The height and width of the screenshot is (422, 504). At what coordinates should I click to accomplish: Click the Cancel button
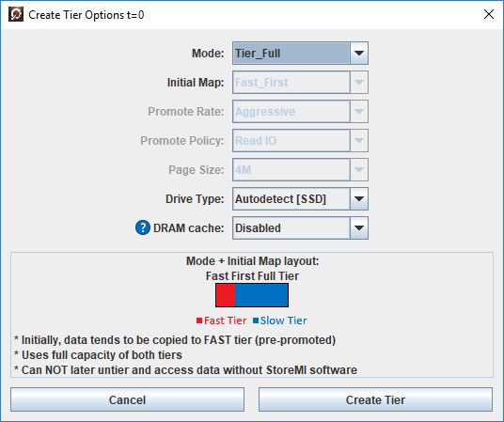click(x=127, y=399)
